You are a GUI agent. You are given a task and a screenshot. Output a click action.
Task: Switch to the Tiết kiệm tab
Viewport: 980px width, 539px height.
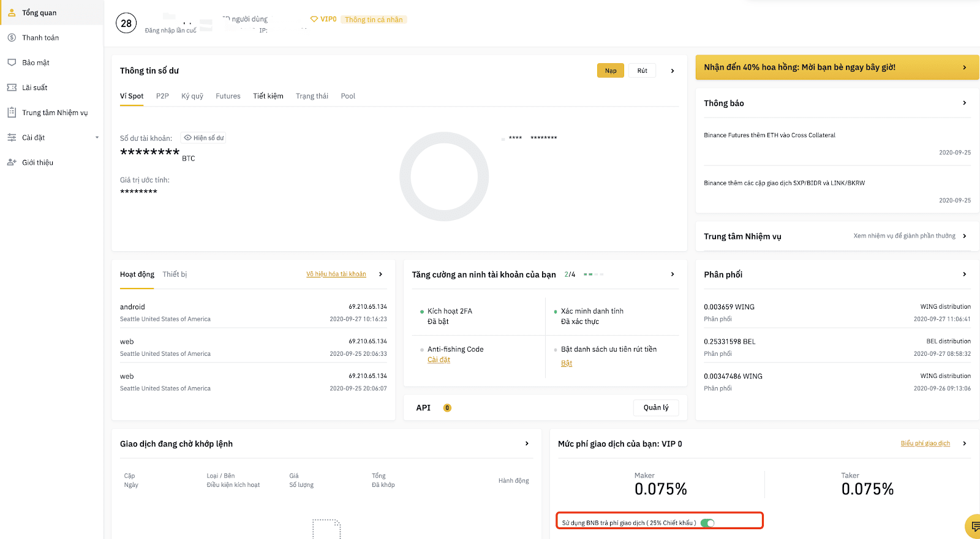tap(268, 96)
